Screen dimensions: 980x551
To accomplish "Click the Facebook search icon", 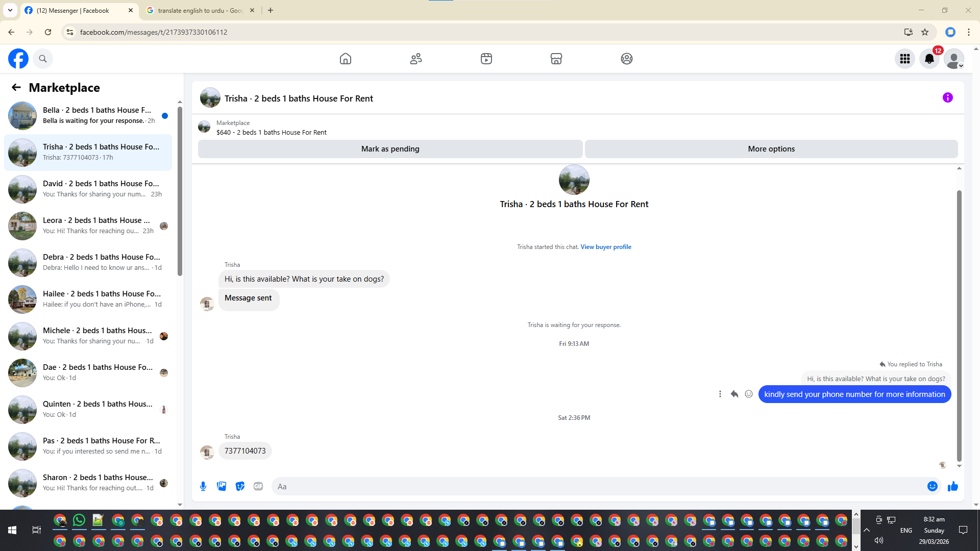I will (43, 59).
